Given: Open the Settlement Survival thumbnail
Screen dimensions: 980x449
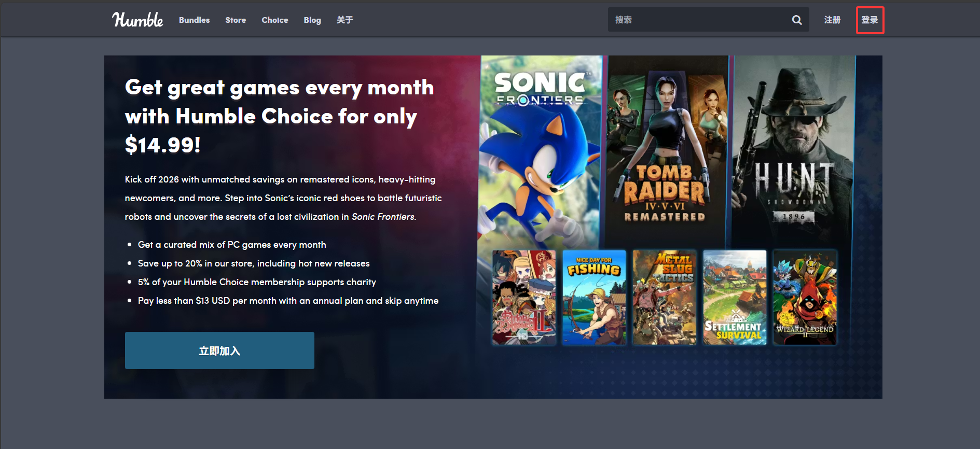Looking at the screenshot, I should coord(735,297).
